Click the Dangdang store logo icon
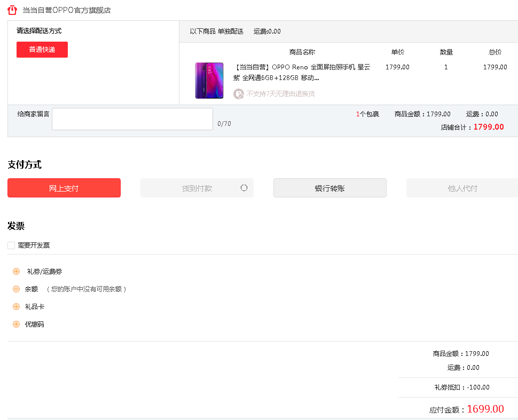 point(12,10)
